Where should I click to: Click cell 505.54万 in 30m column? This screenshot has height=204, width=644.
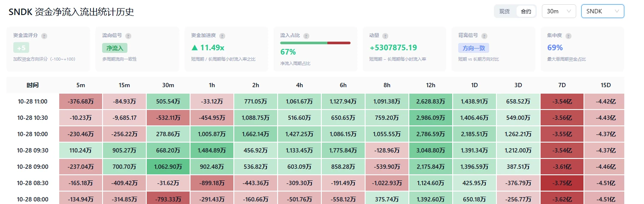pos(168,101)
